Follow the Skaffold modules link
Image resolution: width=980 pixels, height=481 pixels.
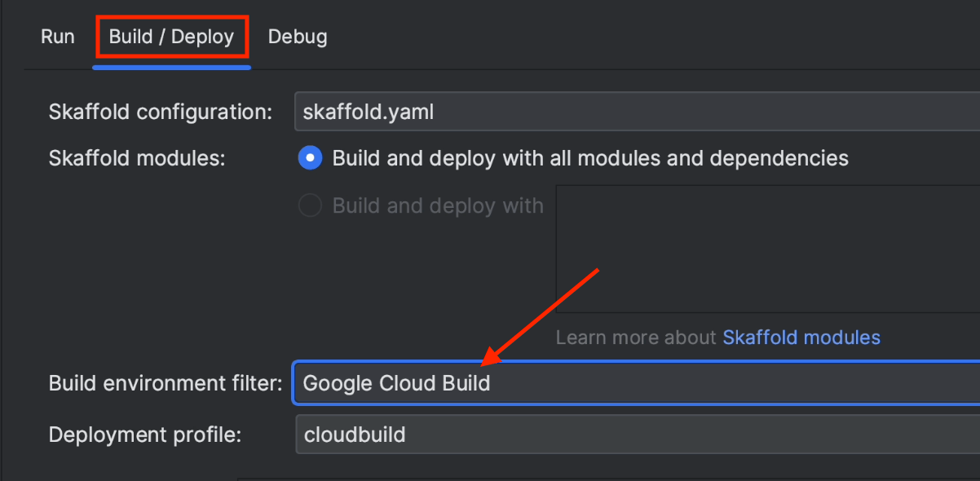(x=801, y=338)
